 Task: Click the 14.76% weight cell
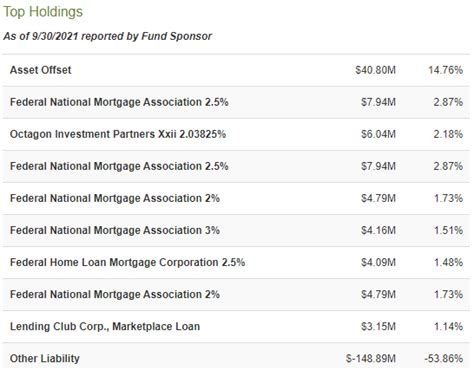[x=445, y=70]
